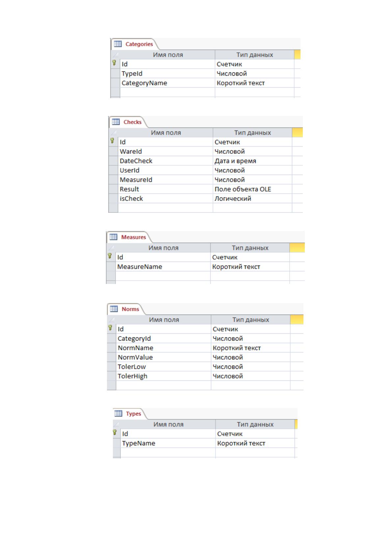
Task: Switch to the Measures tab
Action: (x=129, y=237)
